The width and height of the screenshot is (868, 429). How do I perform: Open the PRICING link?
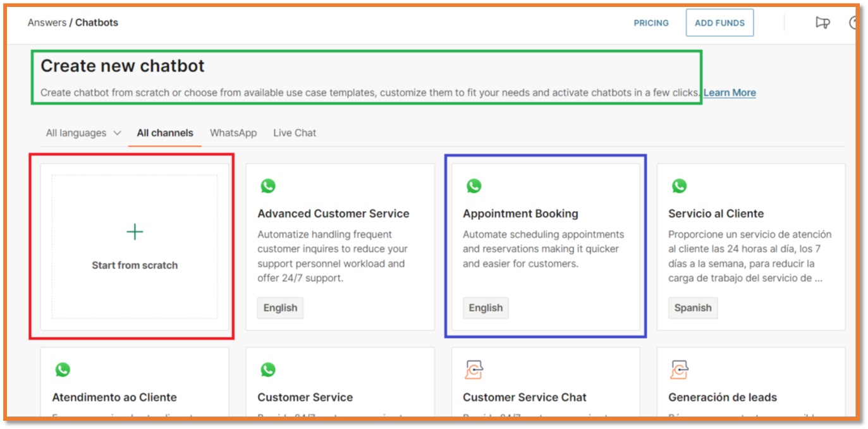pyautogui.click(x=651, y=23)
